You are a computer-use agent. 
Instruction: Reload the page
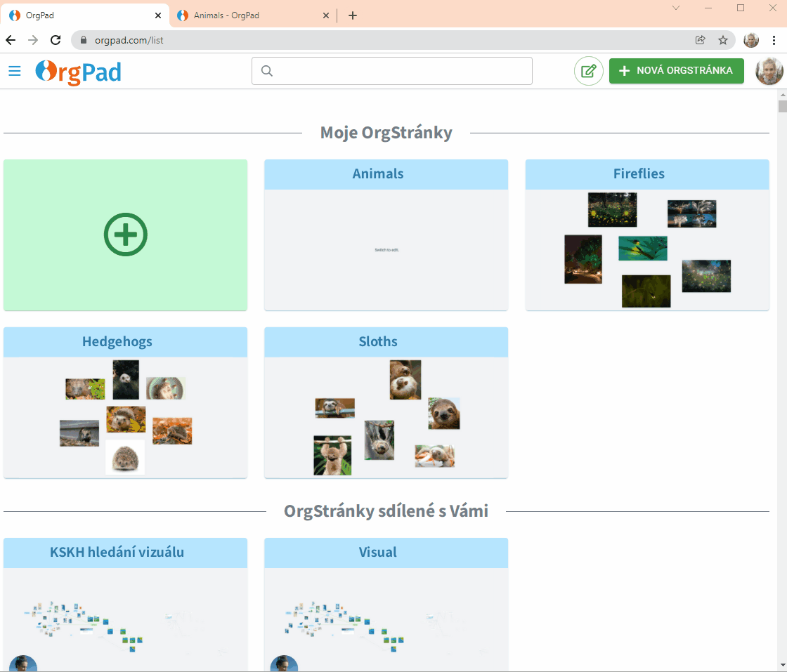(x=56, y=40)
